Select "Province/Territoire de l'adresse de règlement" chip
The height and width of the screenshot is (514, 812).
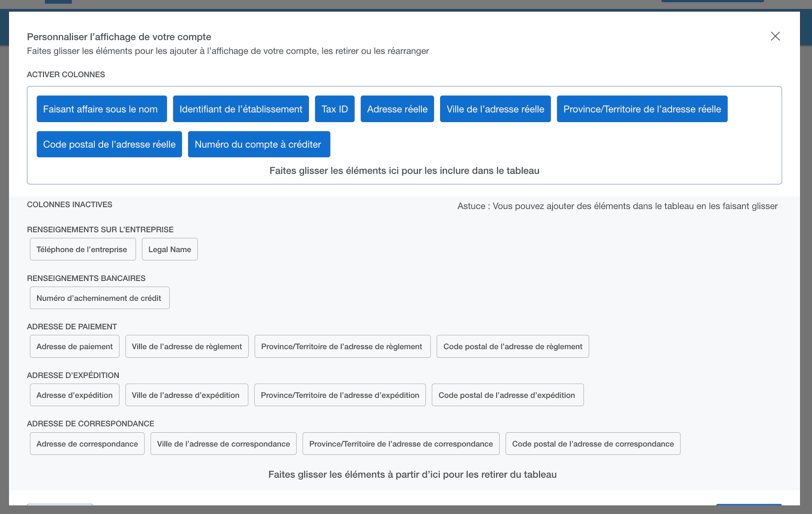tap(342, 346)
